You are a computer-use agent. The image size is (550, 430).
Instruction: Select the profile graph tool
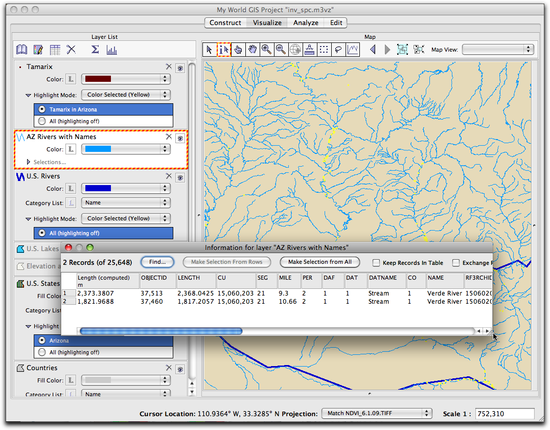(353, 49)
